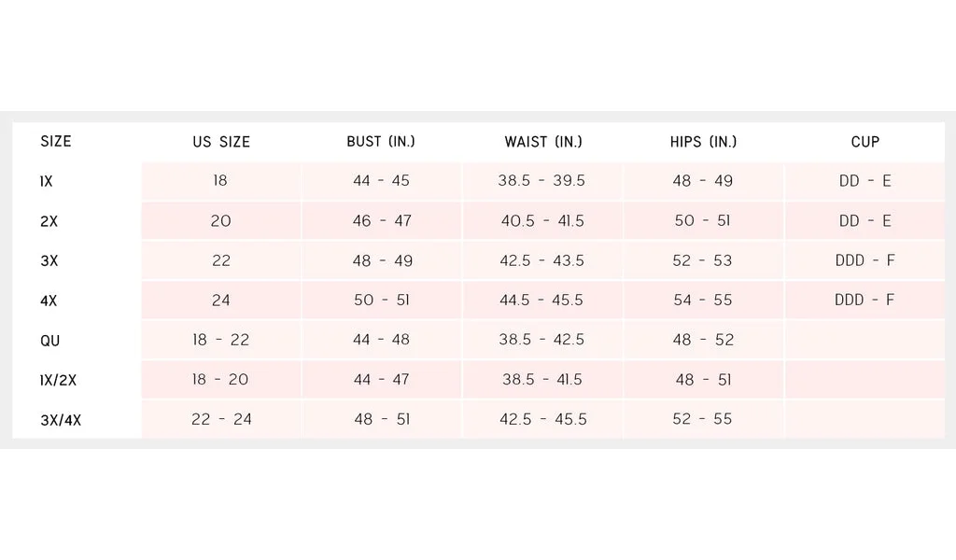Click the 3X/4X size row label
The width and height of the screenshot is (956, 560).
click(x=61, y=420)
